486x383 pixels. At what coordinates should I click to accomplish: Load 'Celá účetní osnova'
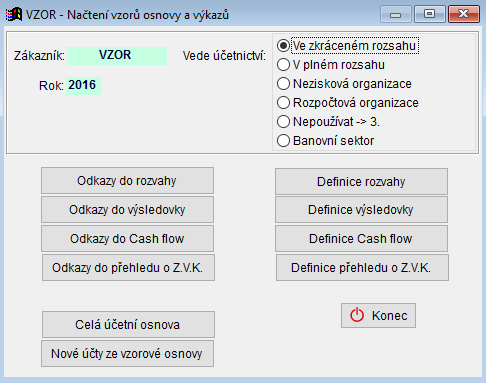(x=128, y=325)
